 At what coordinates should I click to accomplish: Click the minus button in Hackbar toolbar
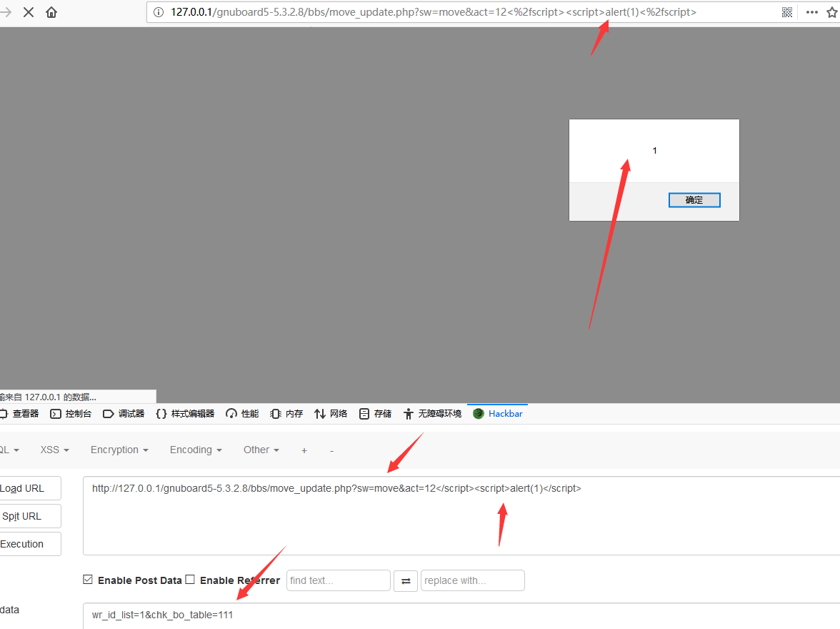[331, 450]
